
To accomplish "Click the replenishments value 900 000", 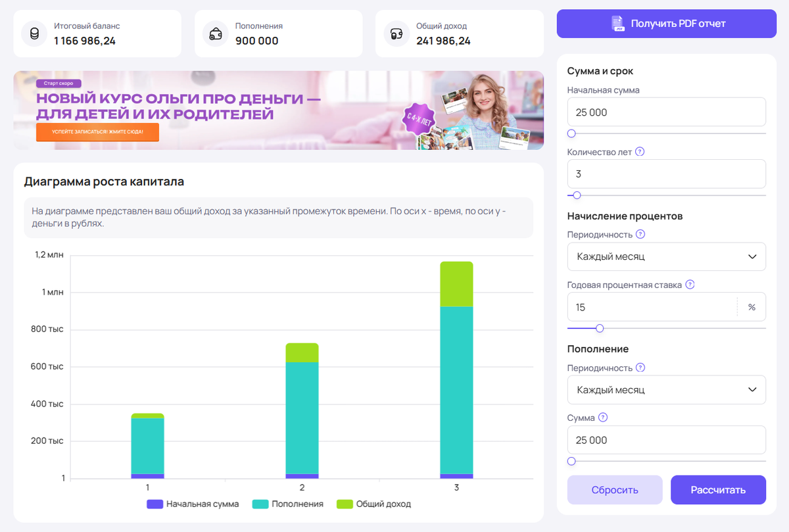I will (x=257, y=41).
